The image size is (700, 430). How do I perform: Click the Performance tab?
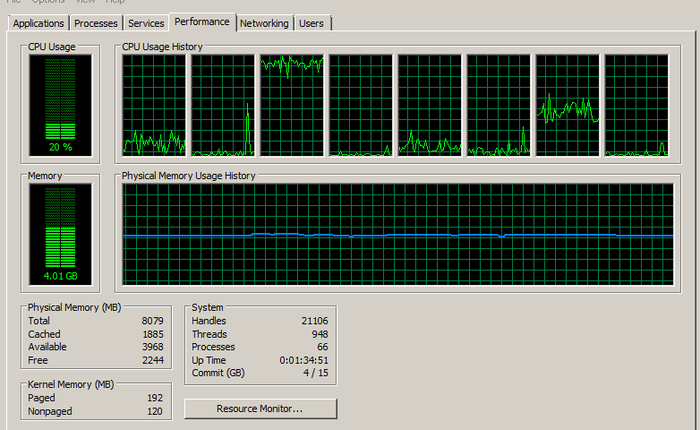202,21
